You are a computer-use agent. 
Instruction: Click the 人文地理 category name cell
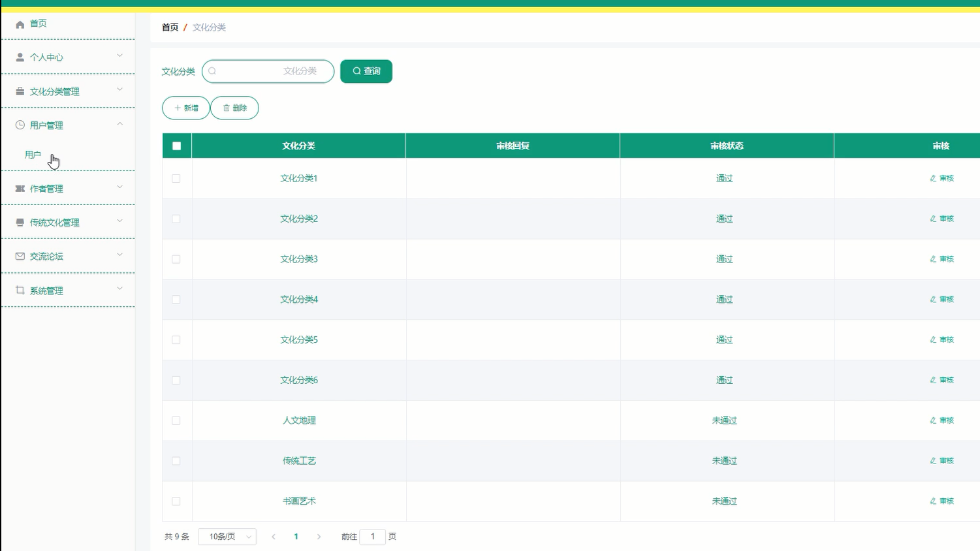tap(299, 420)
